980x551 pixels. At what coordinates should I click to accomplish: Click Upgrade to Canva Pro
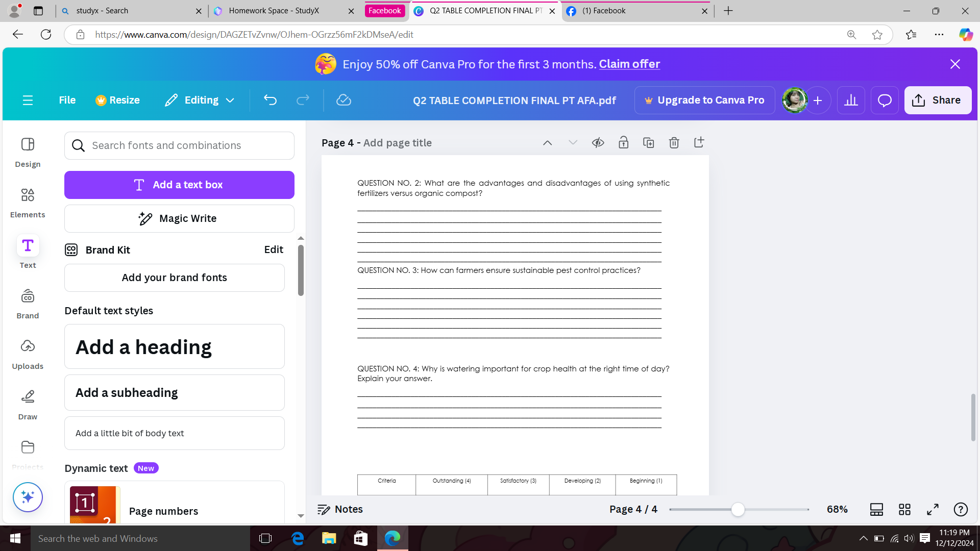click(x=704, y=100)
